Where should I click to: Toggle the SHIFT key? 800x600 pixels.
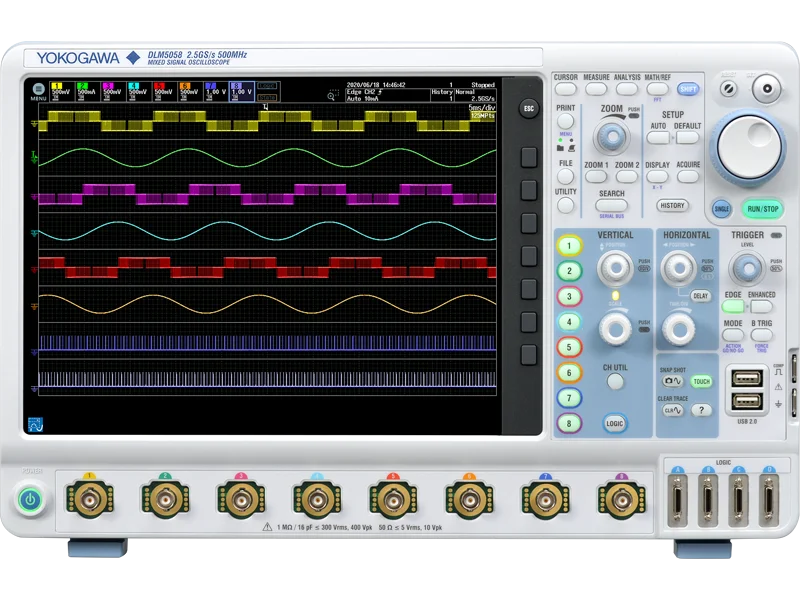point(687,86)
